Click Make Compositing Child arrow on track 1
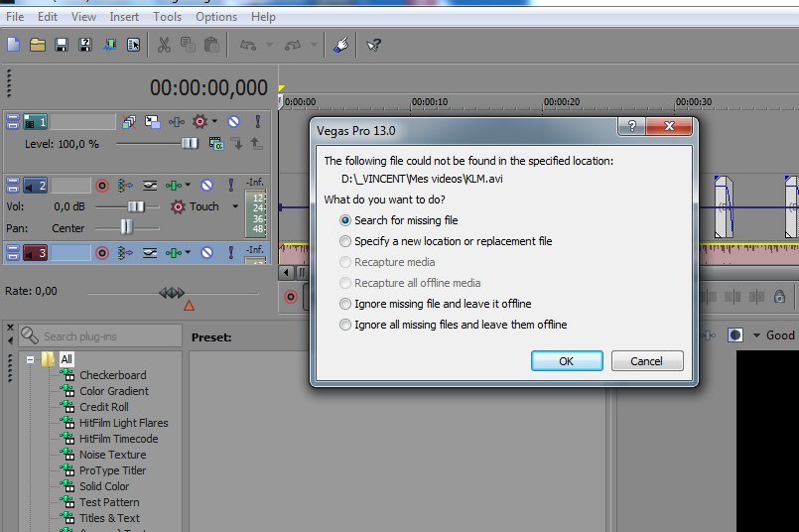This screenshot has width=799, height=532. (237, 144)
